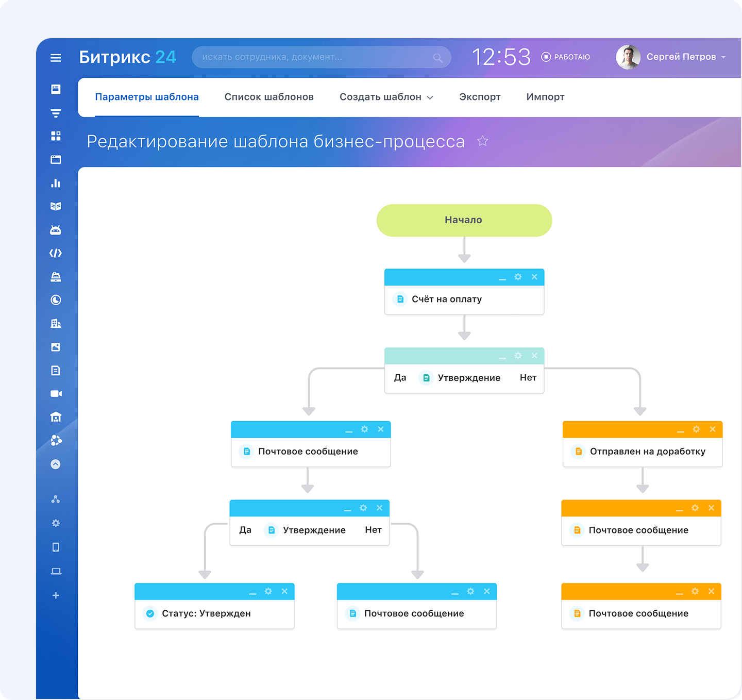The width and height of the screenshot is (742, 700).
Task: Click the green Начало start node
Action: point(464,221)
